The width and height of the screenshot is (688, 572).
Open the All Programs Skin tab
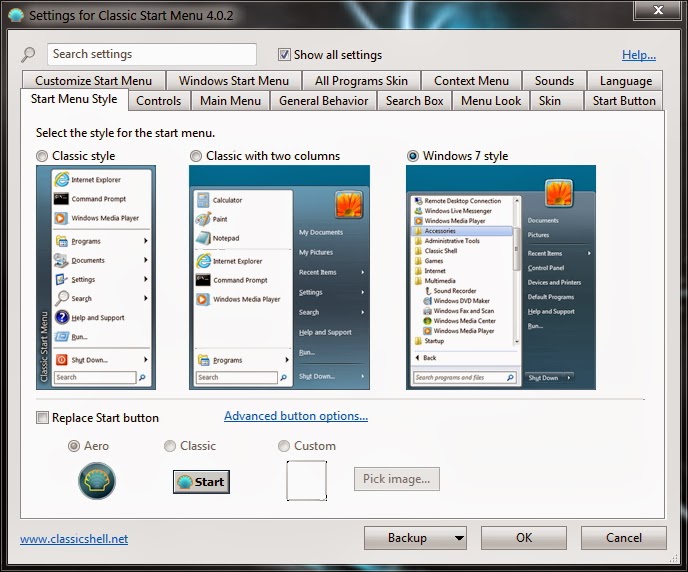tap(361, 81)
